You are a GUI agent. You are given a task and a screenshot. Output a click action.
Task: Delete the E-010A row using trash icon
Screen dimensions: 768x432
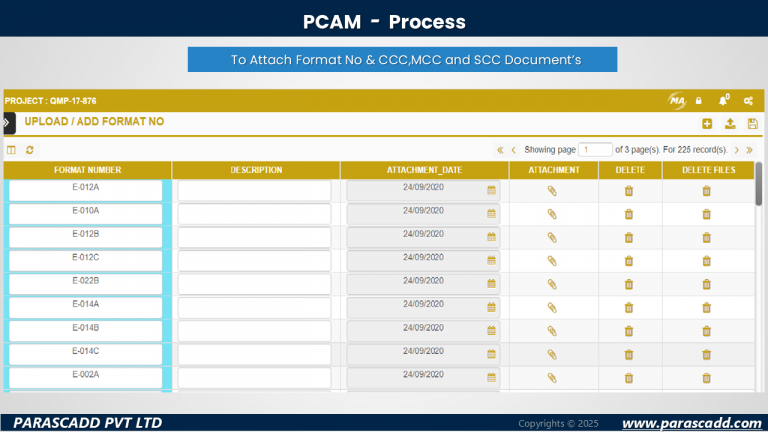coord(629,214)
